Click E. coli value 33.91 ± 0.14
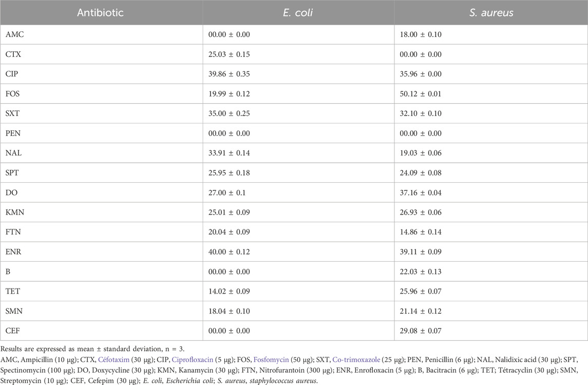 [229, 153]
